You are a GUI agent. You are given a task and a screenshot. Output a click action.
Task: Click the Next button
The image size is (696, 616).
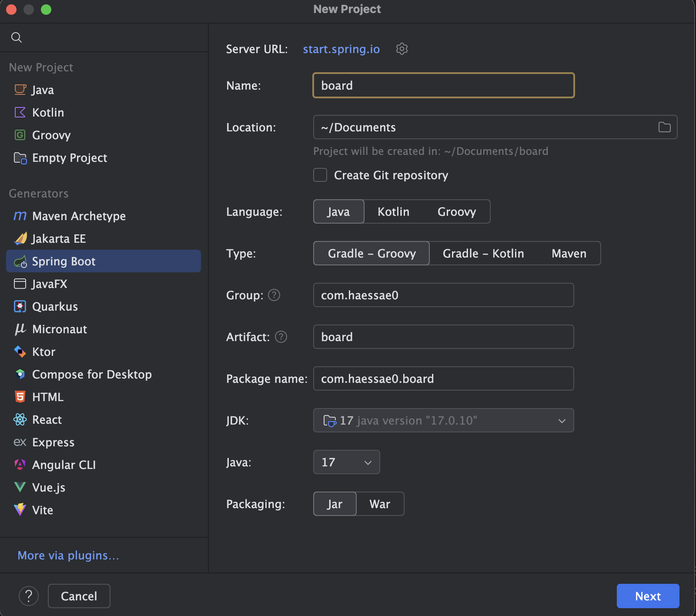(648, 596)
